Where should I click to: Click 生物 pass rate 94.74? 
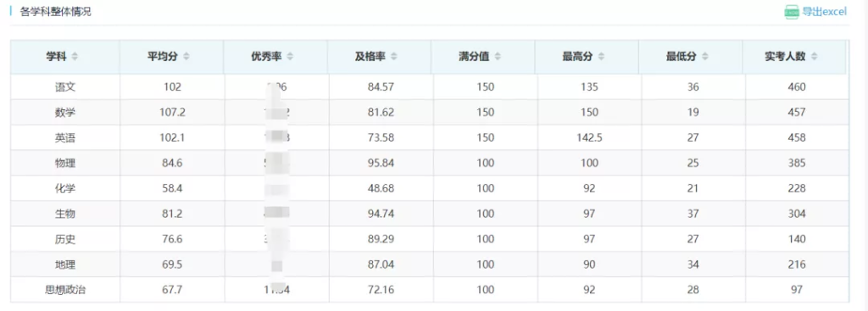[381, 214]
